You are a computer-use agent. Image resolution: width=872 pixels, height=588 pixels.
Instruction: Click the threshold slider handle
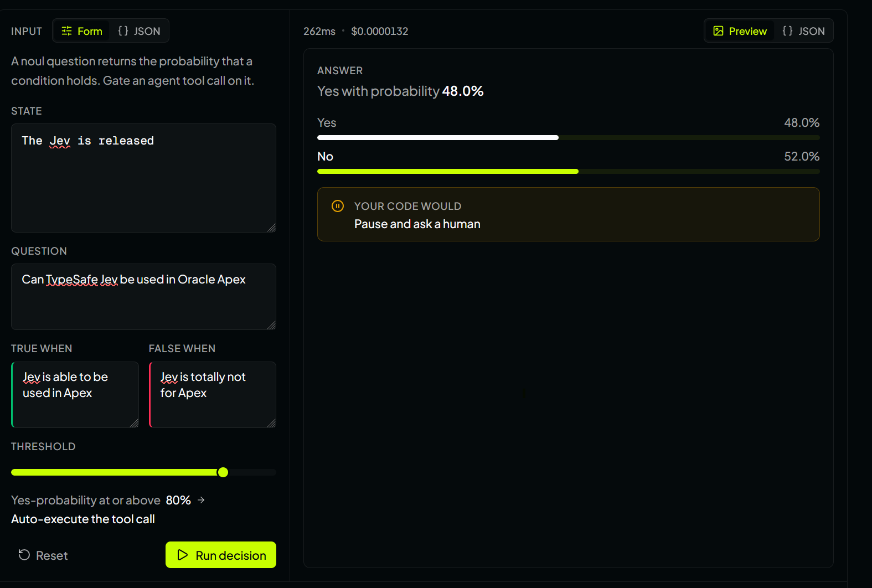click(x=223, y=472)
